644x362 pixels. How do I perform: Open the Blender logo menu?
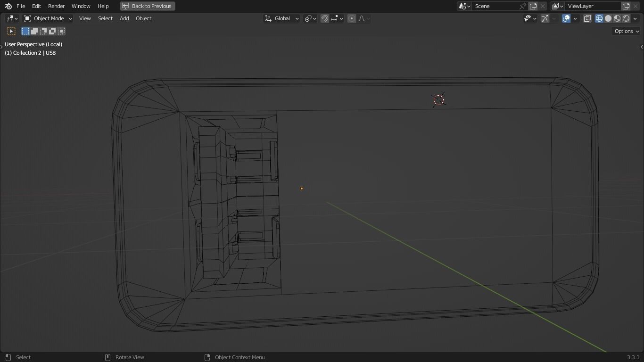8,6
